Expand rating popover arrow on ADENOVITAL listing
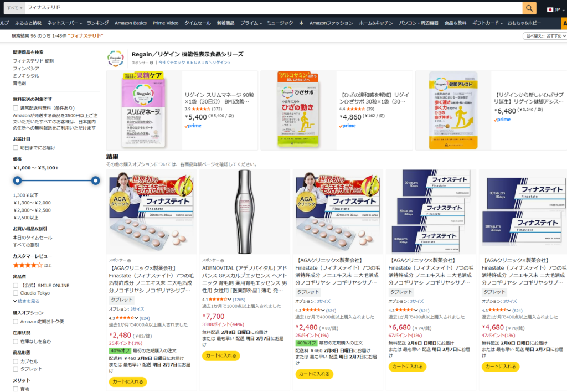Screen dimensions: 567x392 [229, 299]
